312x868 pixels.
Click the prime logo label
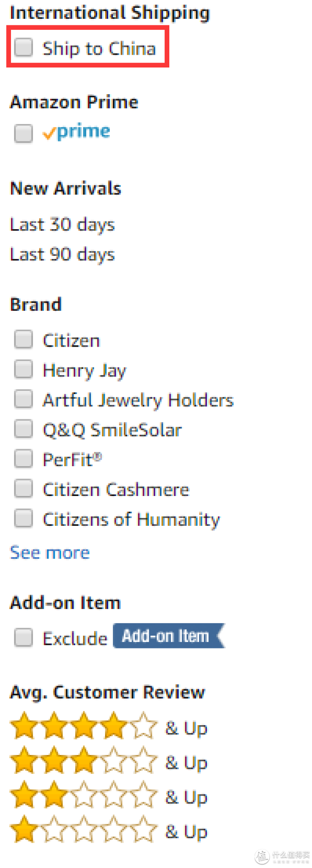pos(76,132)
